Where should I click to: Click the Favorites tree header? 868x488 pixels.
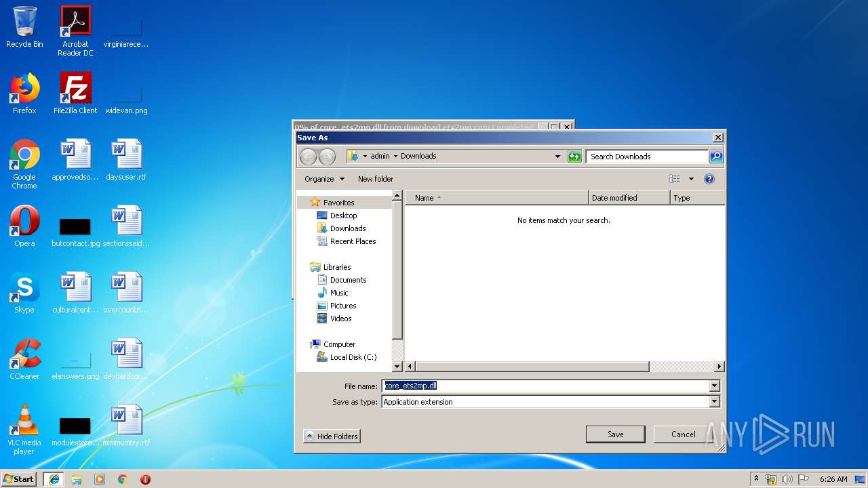pyautogui.click(x=338, y=203)
